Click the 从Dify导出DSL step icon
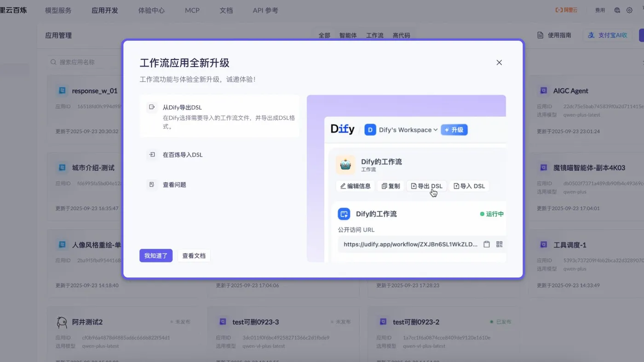The height and width of the screenshot is (362, 644). pyautogui.click(x=151, y=107)
